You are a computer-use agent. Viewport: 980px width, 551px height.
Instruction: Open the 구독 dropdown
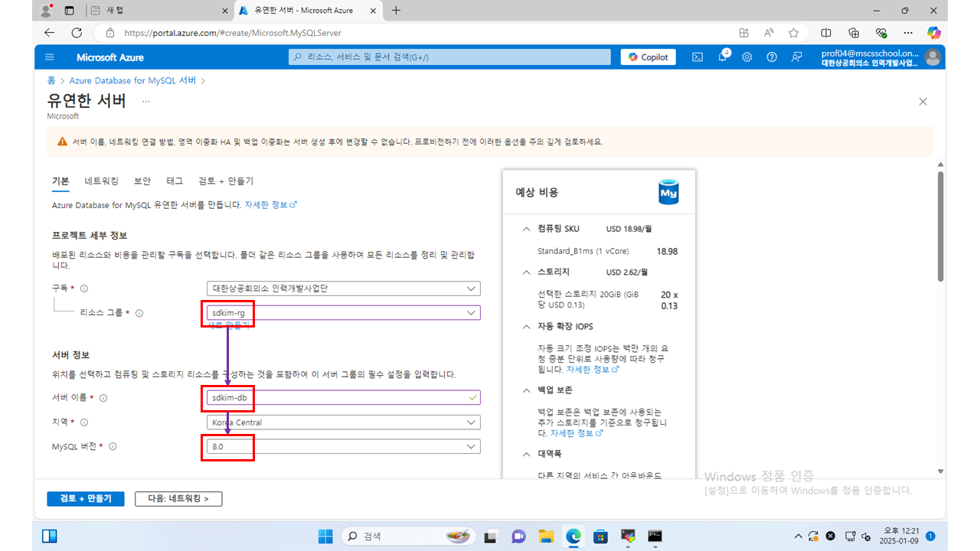coord(344,289)
